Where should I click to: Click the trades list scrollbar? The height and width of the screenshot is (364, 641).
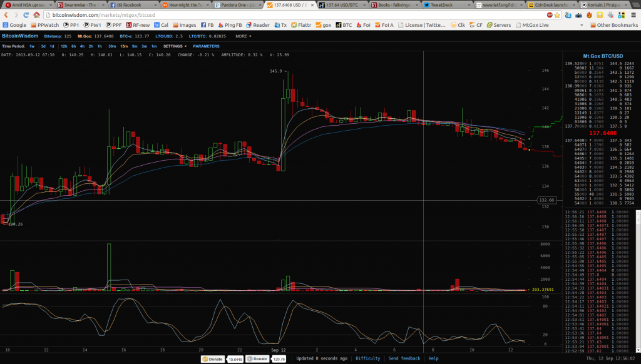(x=638, y=281)
